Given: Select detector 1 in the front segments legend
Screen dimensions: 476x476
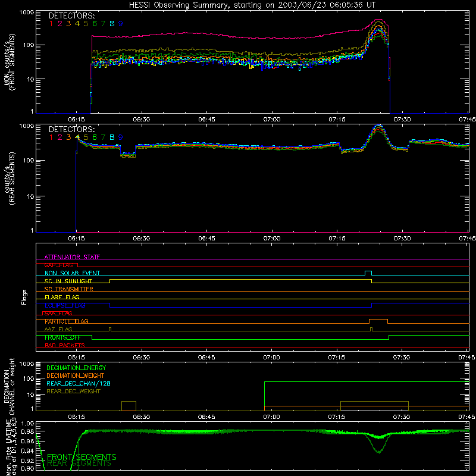Looking at the screenshot, I should pyautogui.click(x=51, y=24).
